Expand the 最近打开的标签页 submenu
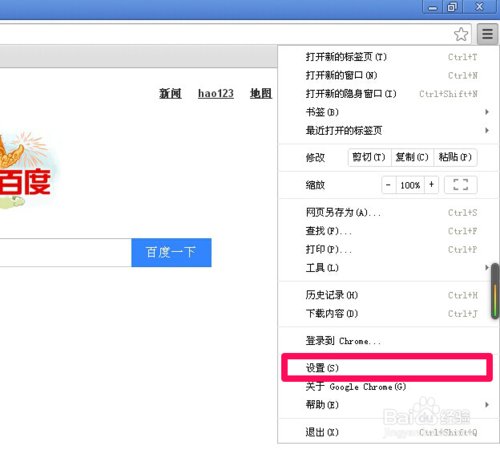Image resolution: width=500 pixels, height=450 pixels. tap(388, 130)
